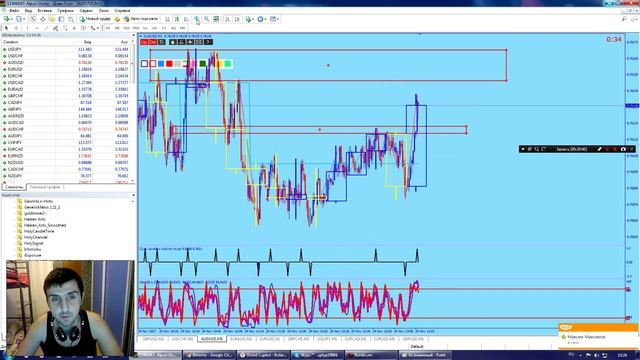Select the line chart type icon
Screen dimensions: 640x360
(x=186, y=19)
